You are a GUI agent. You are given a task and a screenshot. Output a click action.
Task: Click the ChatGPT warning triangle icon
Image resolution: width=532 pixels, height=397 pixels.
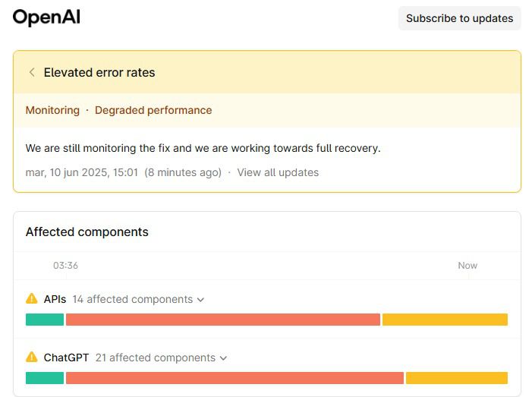pos(32,357)
